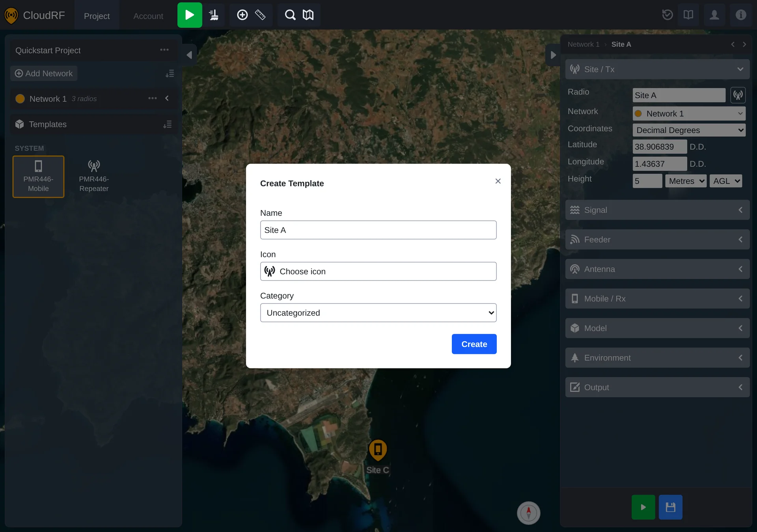Click Network 1 breadcrumb link
The width and height of the screenshot is (757, 532).
coord(583,45)
